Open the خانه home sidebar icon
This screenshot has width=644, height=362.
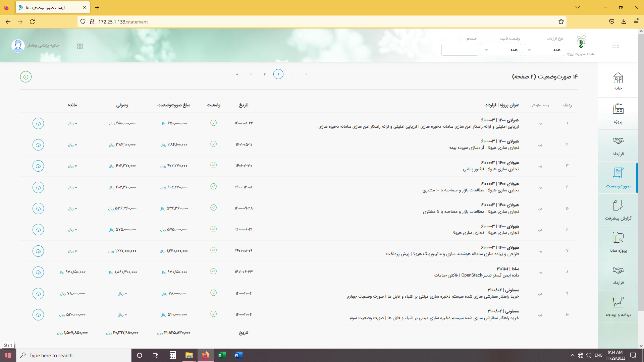click(618, 81)
